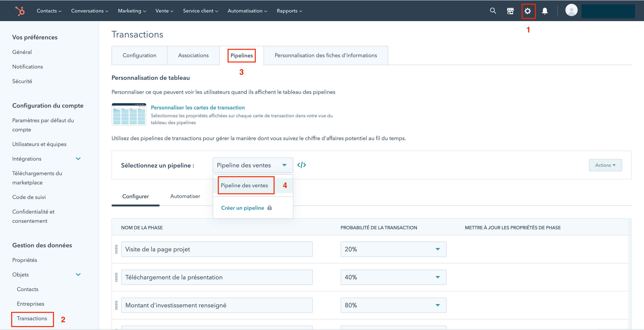Open settings via the gear icon
This screenshot has width=644, height=330.
(527, 11)
